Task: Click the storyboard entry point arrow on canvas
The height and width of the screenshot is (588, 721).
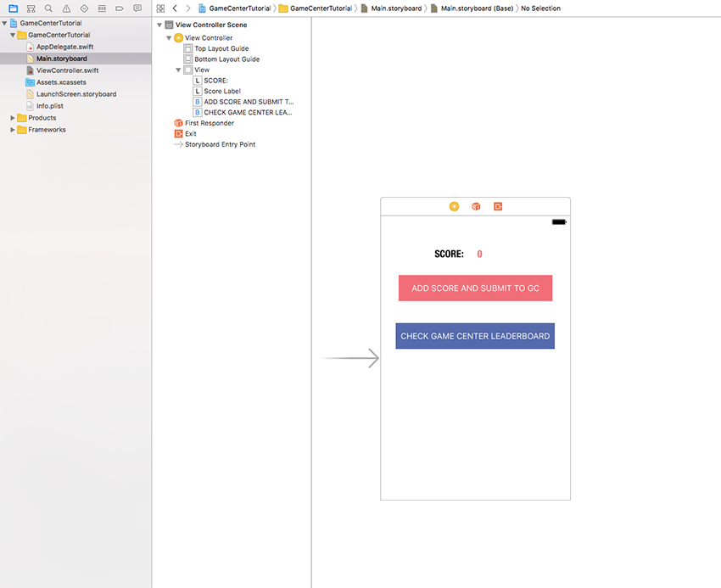Action: (x=351, y=358)
